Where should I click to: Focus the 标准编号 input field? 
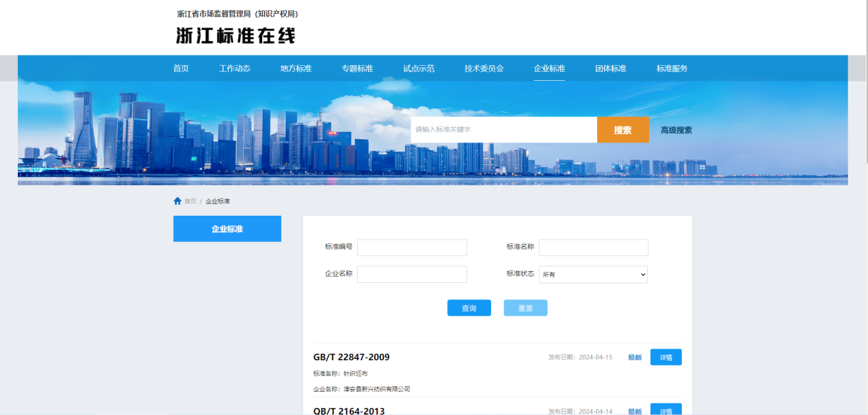(412, 247)
